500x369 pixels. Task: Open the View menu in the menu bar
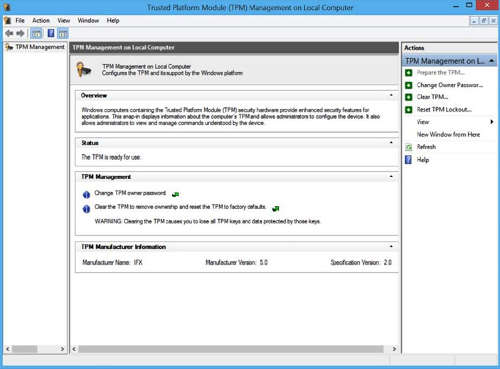(64, 21)
